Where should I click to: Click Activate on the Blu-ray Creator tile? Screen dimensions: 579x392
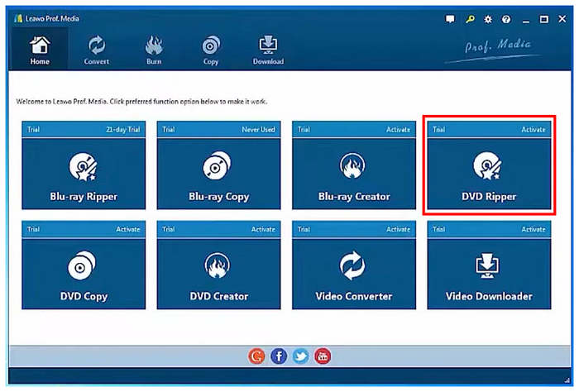398,130
